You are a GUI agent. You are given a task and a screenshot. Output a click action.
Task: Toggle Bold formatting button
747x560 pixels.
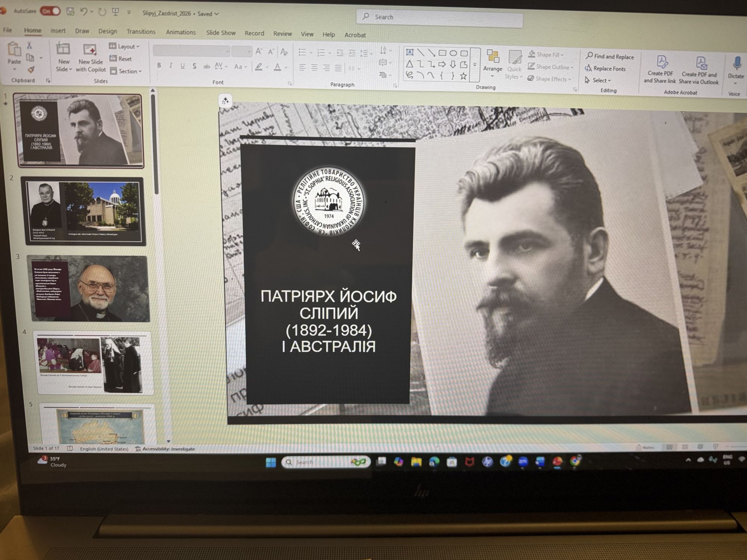[x=159, y=66]
